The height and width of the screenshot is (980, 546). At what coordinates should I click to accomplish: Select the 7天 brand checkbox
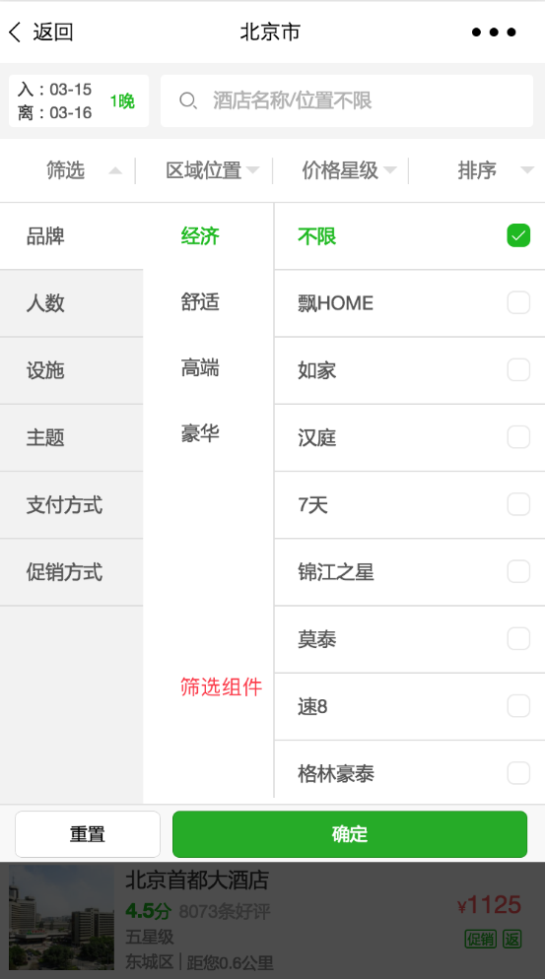tap(518, 503)
